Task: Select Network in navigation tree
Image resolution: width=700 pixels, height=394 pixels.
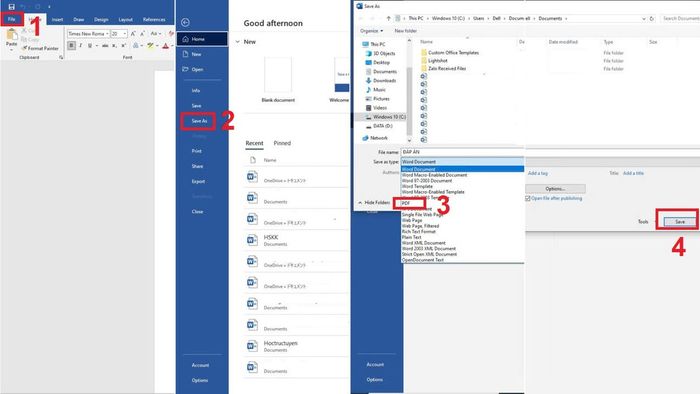Action: pyautogui.click(x=375, y=138)
